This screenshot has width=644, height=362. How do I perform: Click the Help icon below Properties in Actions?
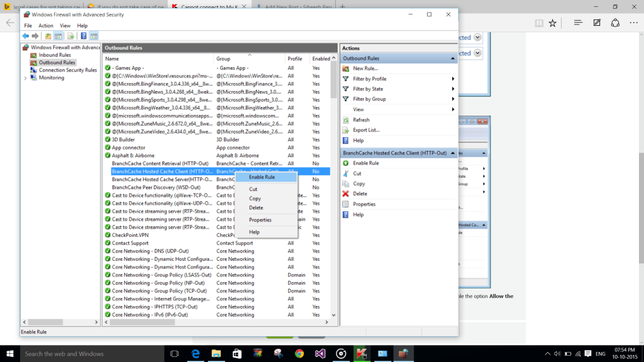coord(346,215)
